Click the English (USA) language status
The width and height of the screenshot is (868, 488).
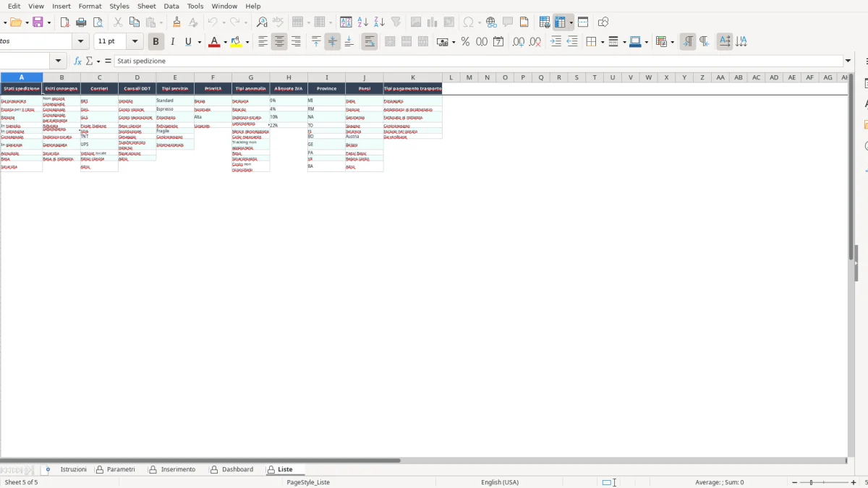coord(500,482)
